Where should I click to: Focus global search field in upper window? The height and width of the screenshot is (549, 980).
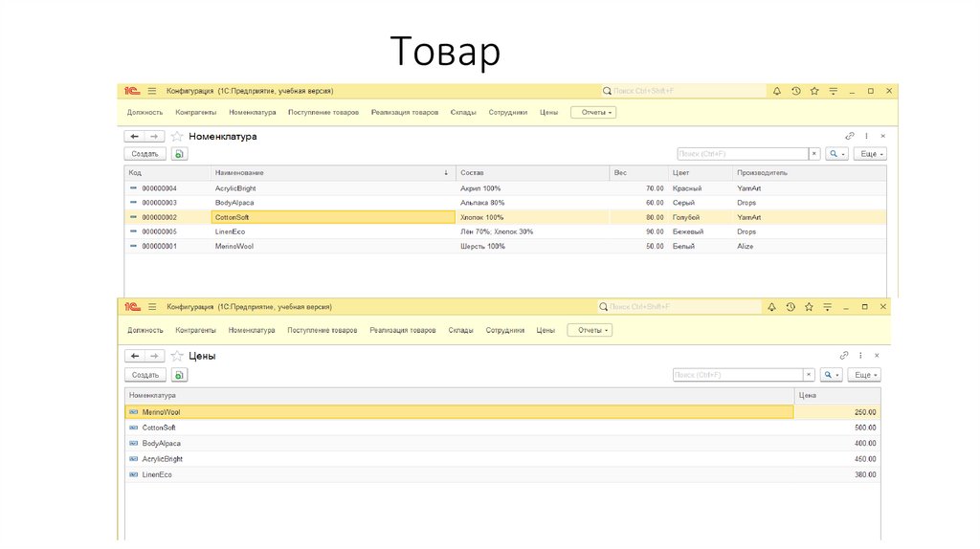[684, 91]
